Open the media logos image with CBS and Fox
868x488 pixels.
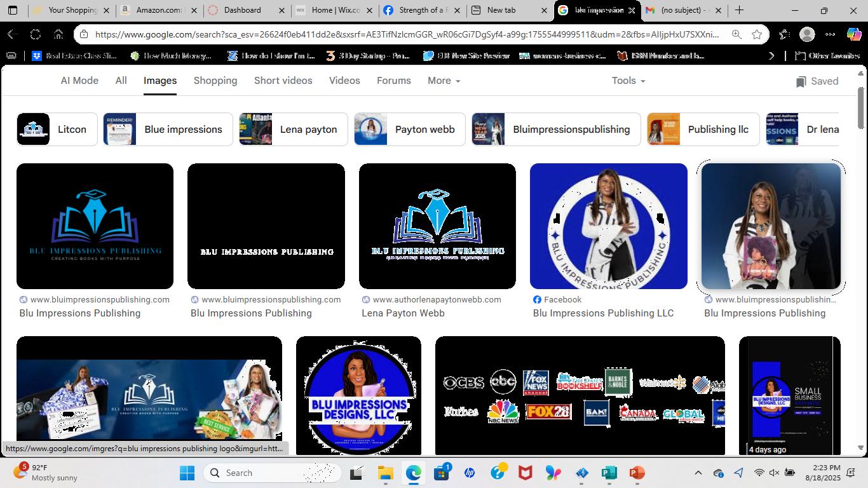(x=580, y=395)
